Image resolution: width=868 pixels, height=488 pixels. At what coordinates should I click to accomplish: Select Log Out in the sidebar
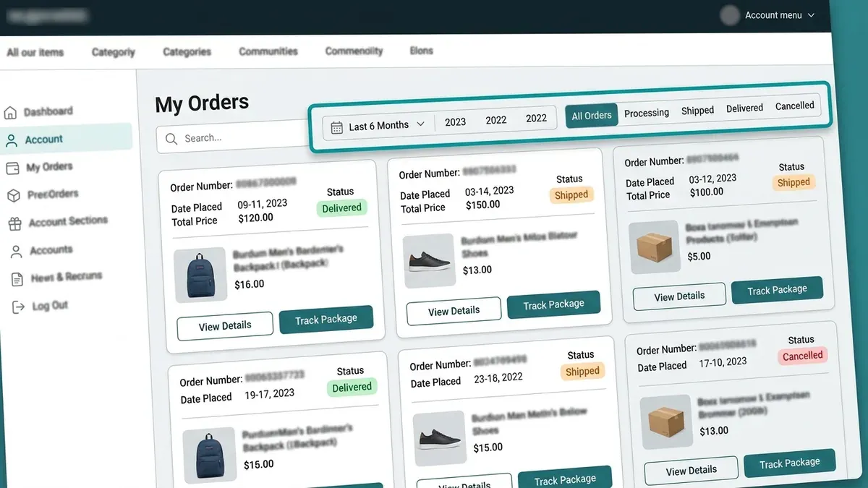49,306
